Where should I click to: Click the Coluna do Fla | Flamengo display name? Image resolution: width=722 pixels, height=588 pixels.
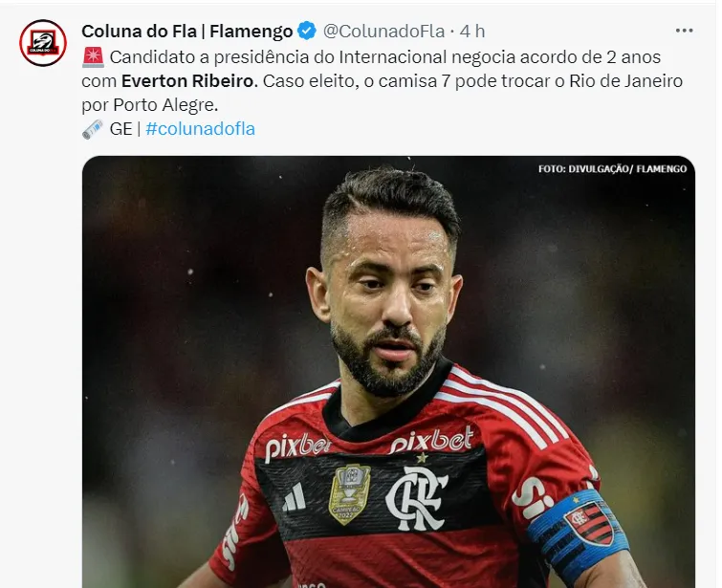tap(186, 32)
